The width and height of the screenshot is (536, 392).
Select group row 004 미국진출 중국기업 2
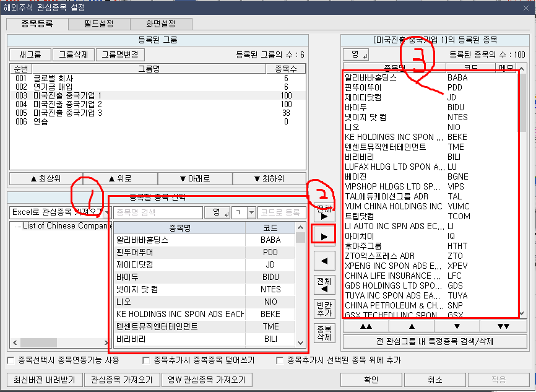coord(158,104)
